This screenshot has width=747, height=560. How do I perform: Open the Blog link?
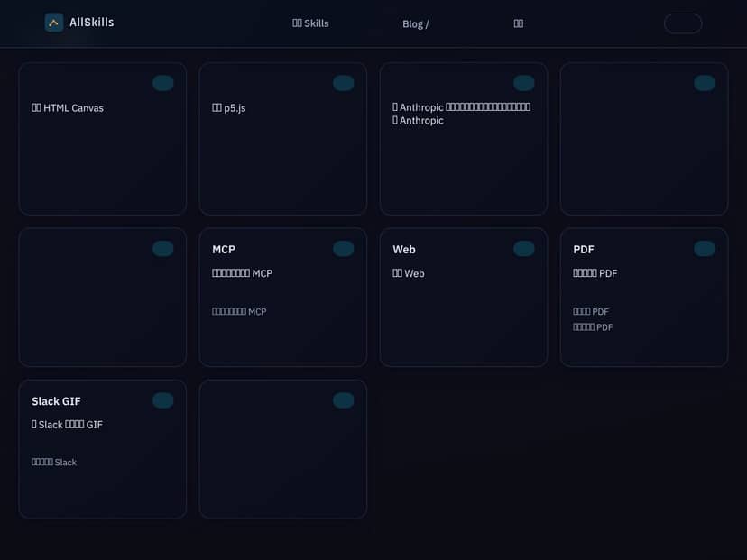tap(415, 23)
